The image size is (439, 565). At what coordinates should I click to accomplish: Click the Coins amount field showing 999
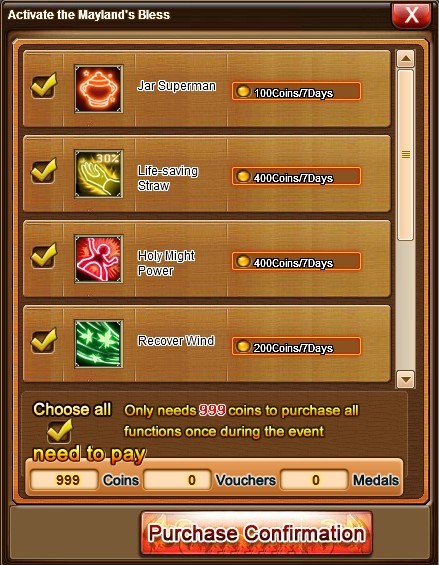pos(64,480)
